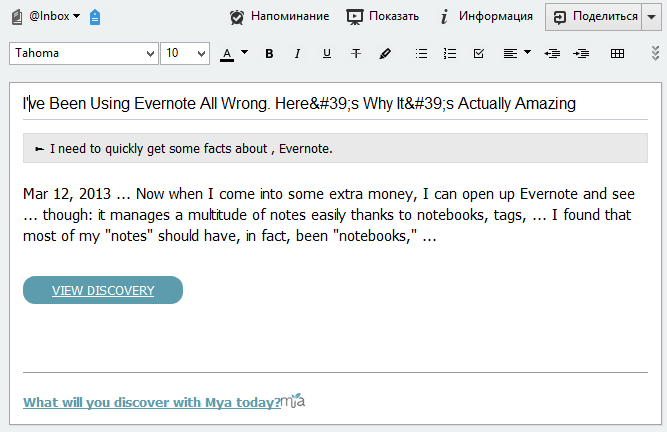
Task: Click the presentation screen icon
Action: coord(354,17)
